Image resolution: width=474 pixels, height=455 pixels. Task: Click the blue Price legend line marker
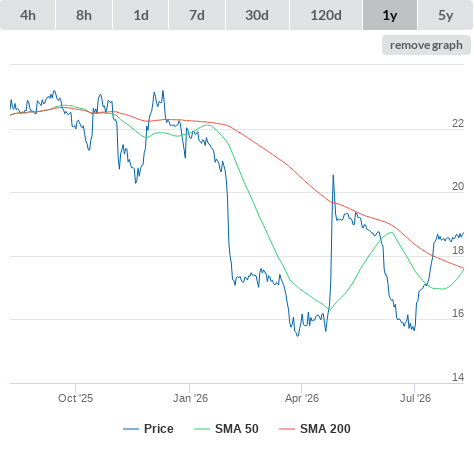click(131, 429)
